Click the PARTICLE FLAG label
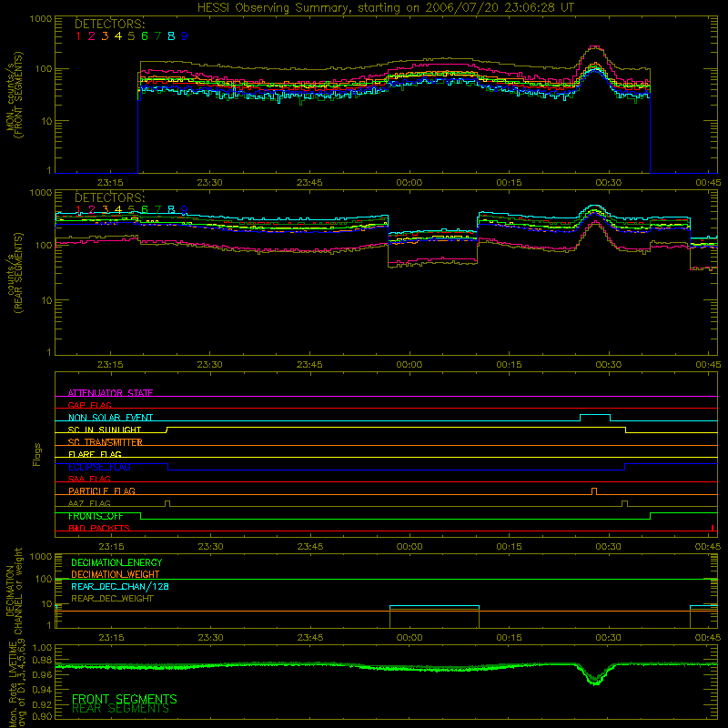Image resolution: width=728 pixels, height=728 pixels. [102, 490]
